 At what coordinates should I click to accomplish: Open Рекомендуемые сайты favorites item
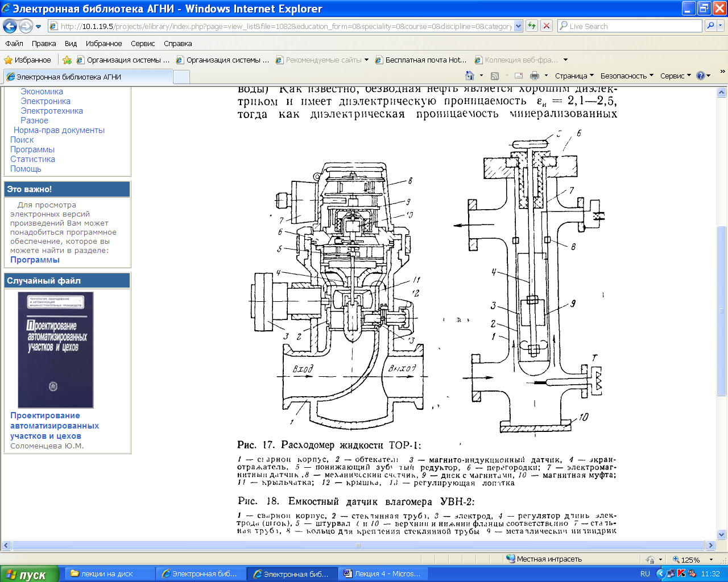[322, 60]
